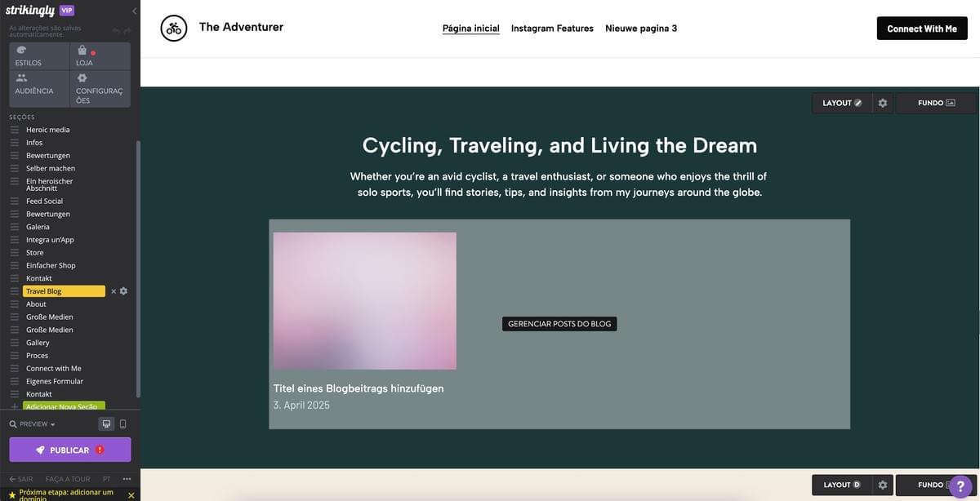Open the Nieuwe pagina 3 nav item
Screen dimensions: 980x501
[641, 29]
